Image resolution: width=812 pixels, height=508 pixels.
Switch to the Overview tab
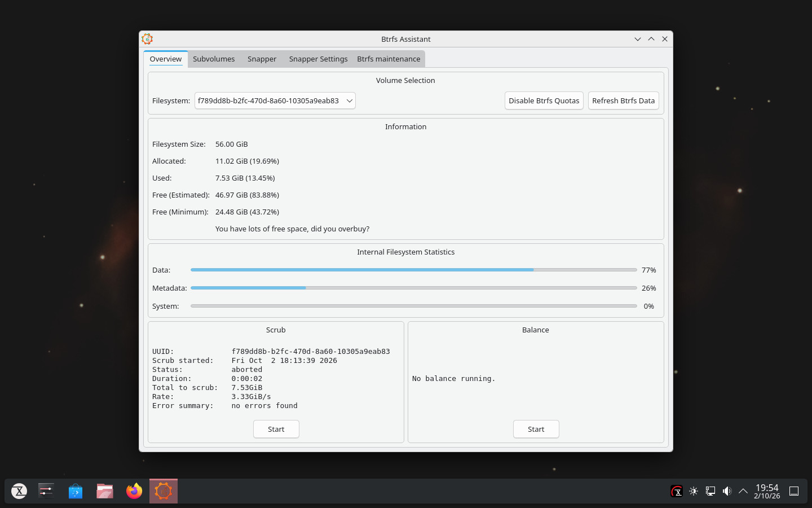click(166, 59)
